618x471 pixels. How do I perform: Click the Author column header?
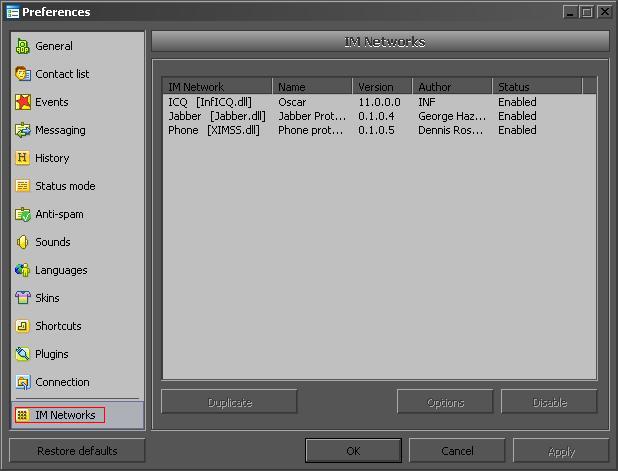453,86
